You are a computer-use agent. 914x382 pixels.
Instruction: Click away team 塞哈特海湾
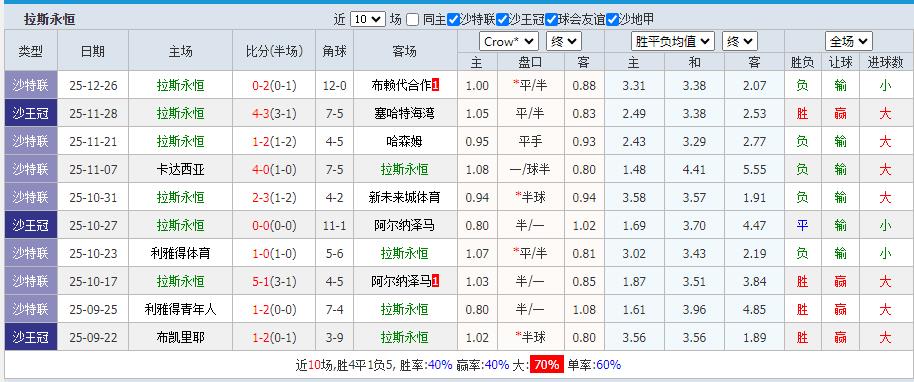tap(405, 113)
